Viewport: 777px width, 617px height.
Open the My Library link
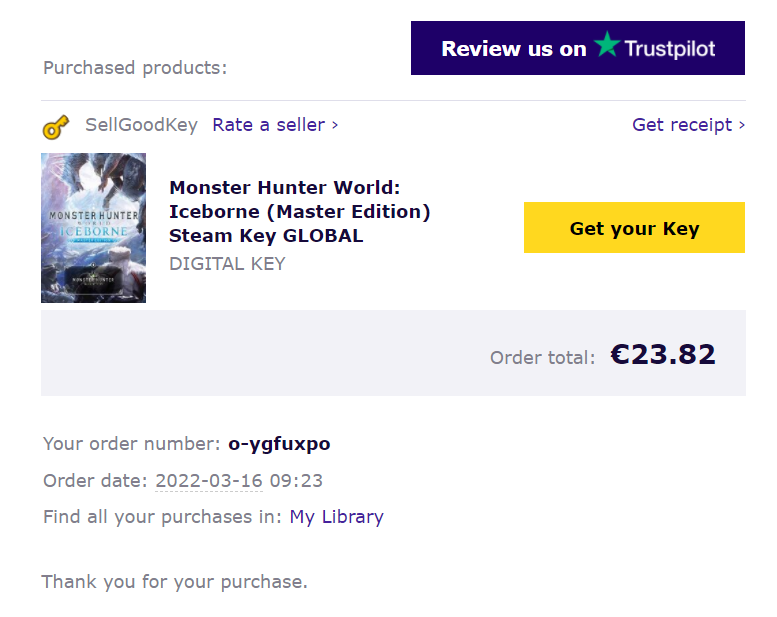pos(336,517)
